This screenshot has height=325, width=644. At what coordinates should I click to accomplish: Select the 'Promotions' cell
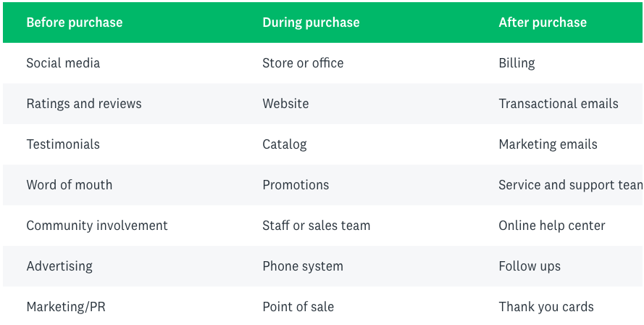[296, 185]
